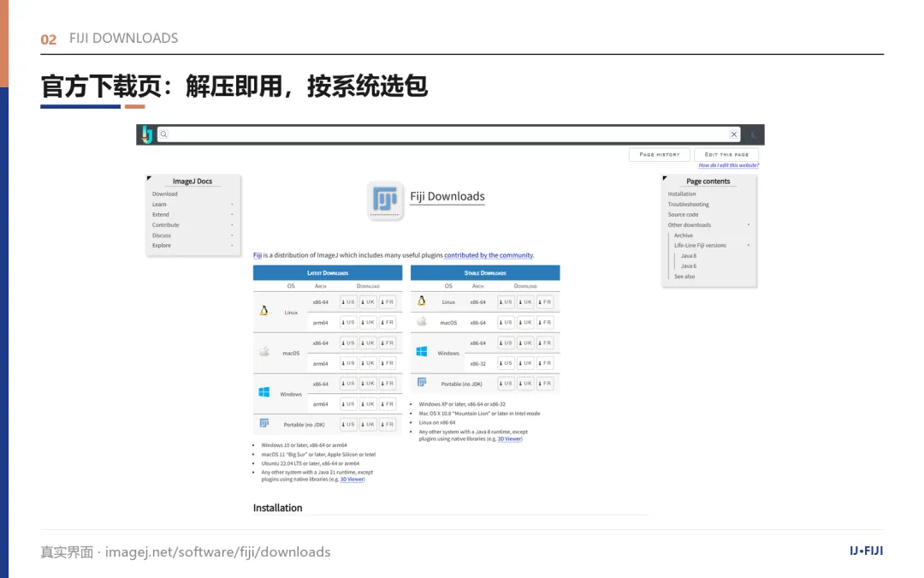Jump to Java 8 in Page contents
924x578 pixels.
688,256
